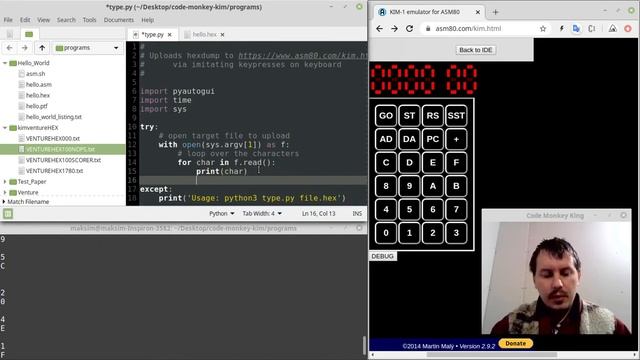Click the PC key on keypad
Screen dimensions: 640x360
[433, 139]
